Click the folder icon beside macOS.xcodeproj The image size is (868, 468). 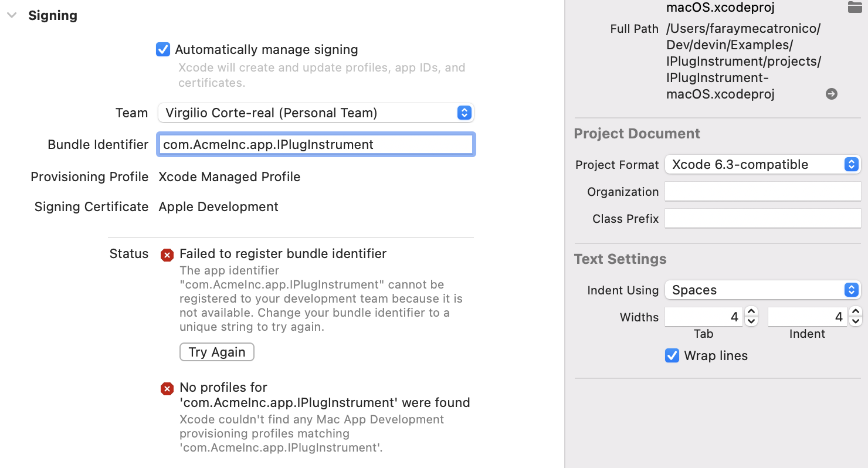[x=855, y=8]
